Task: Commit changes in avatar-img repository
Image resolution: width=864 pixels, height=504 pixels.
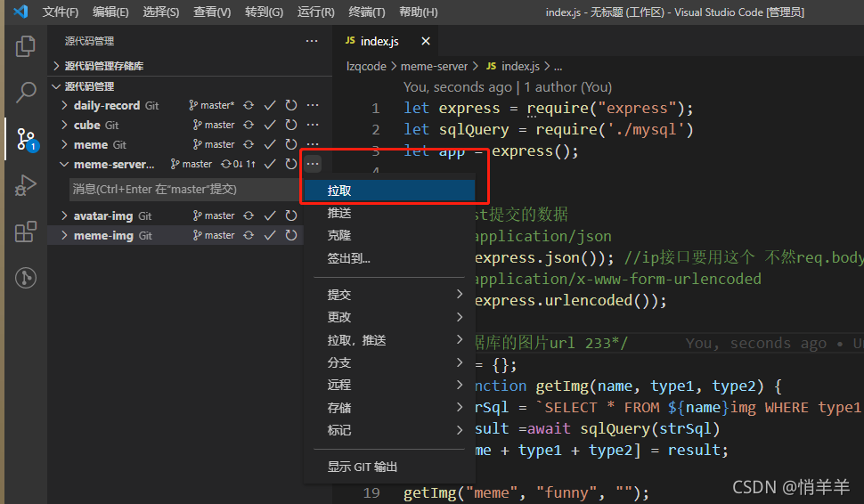Action: (x=270, y=215)
